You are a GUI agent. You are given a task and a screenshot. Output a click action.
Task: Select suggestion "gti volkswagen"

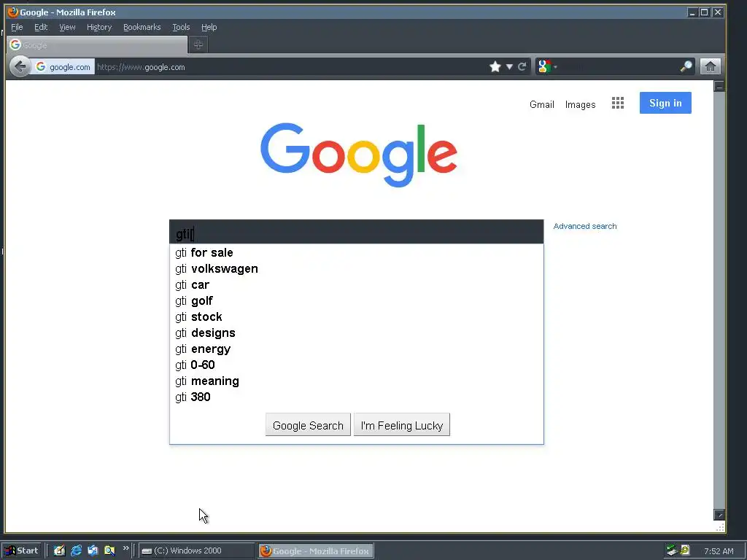point(356,268)
